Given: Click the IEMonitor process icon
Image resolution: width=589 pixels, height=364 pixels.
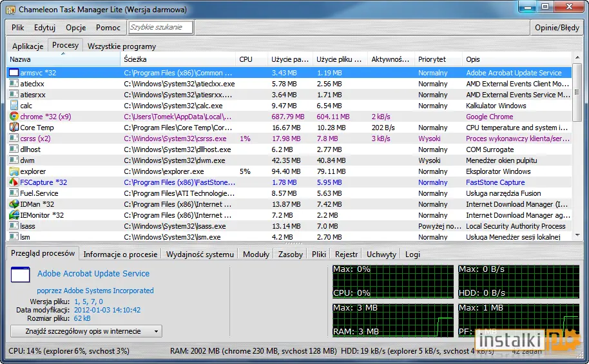Looking at the screenshot, I should [x=14, y=215].
